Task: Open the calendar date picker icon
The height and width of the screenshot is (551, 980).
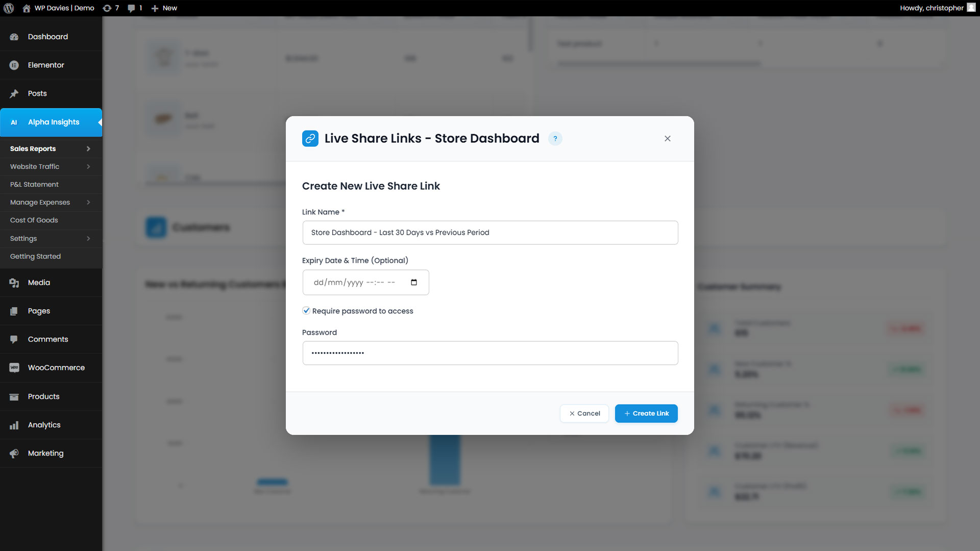Action: coord(414,283)
